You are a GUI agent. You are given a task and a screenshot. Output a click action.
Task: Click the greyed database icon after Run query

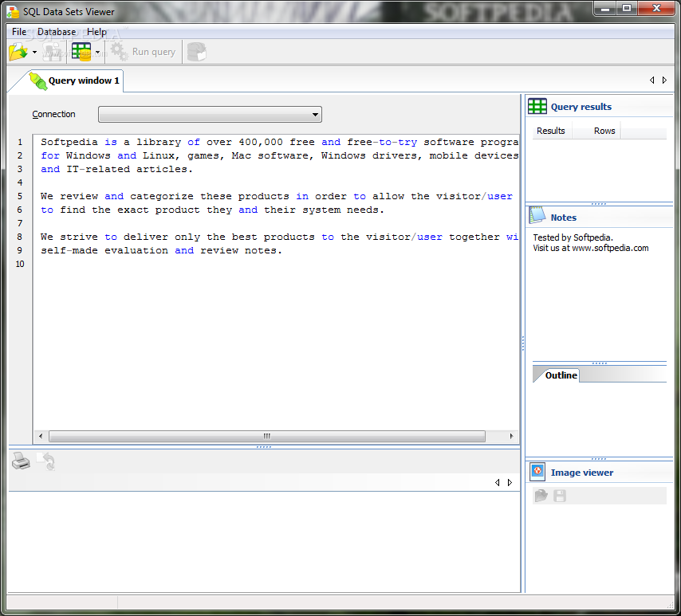pyautogui.click(x=196, y=52)
